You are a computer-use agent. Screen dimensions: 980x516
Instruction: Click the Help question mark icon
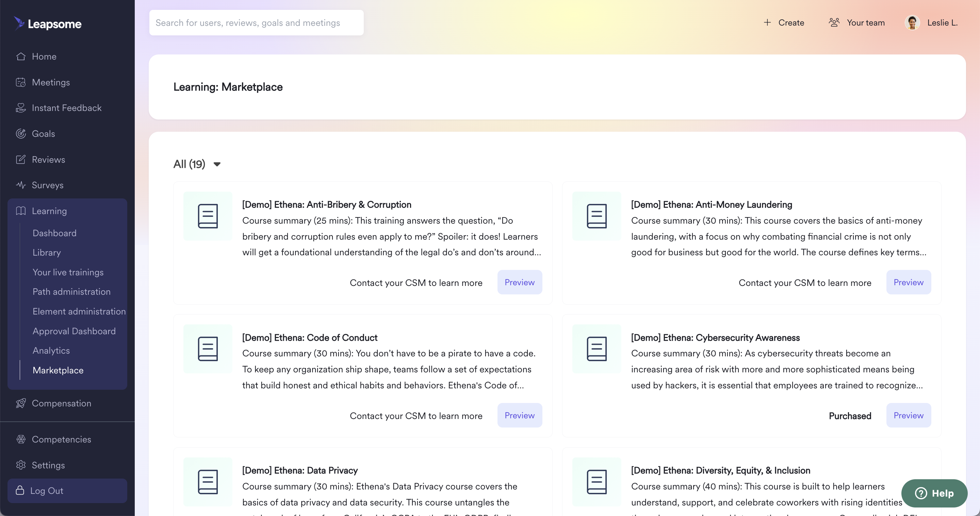click(921, 493)
